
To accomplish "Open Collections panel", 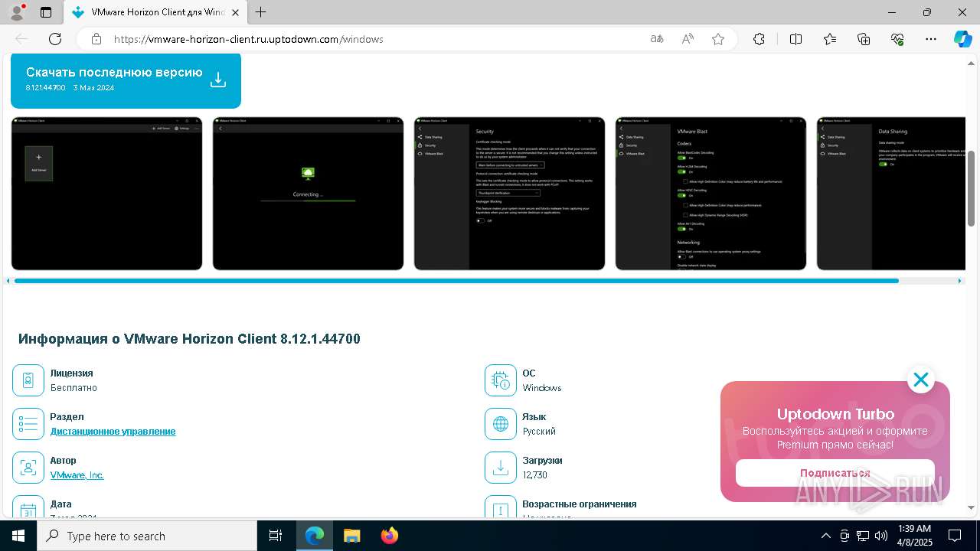I will click(x=864, y=39).
